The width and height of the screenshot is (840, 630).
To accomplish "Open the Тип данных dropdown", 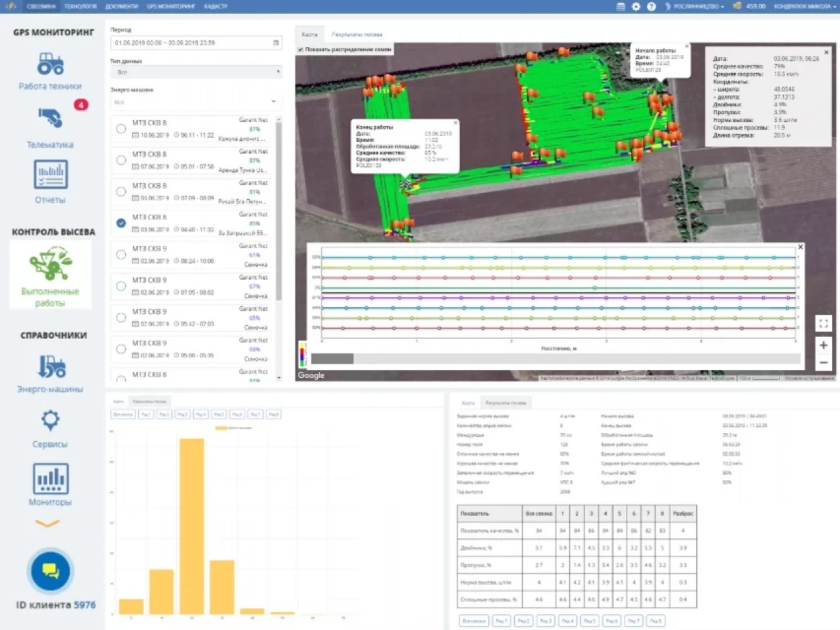I will click(196, 72).
